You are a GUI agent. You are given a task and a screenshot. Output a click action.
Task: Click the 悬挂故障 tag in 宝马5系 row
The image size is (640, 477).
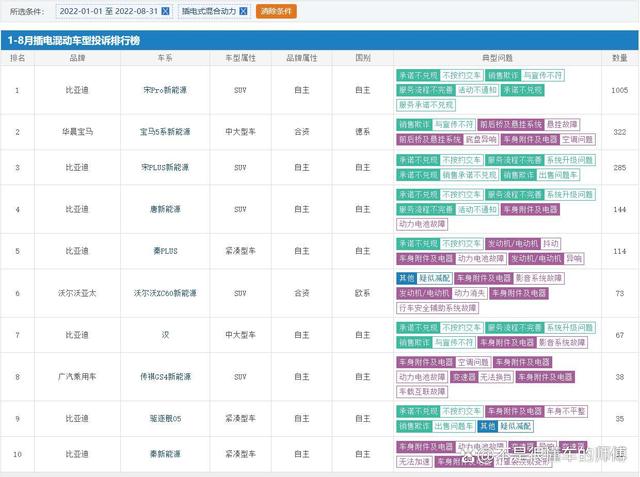562,124
